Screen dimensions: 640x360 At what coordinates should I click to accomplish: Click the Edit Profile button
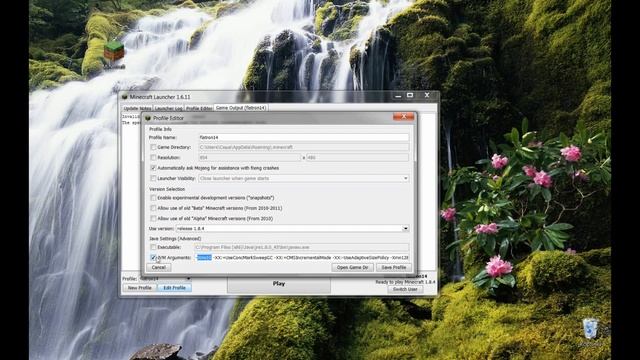click(174, 288)
